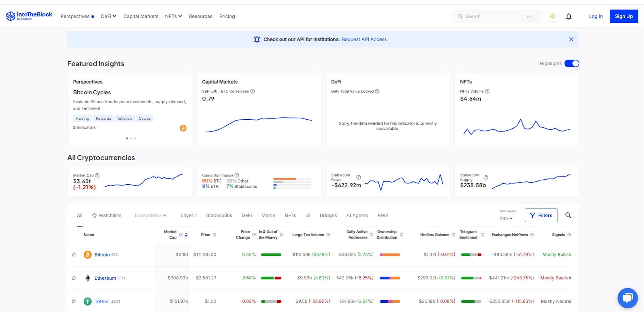The width and height of the screenshot is (644, 312).
Task: Click the Bitcoin coin icon in table
Action: [x=87, y=255]
